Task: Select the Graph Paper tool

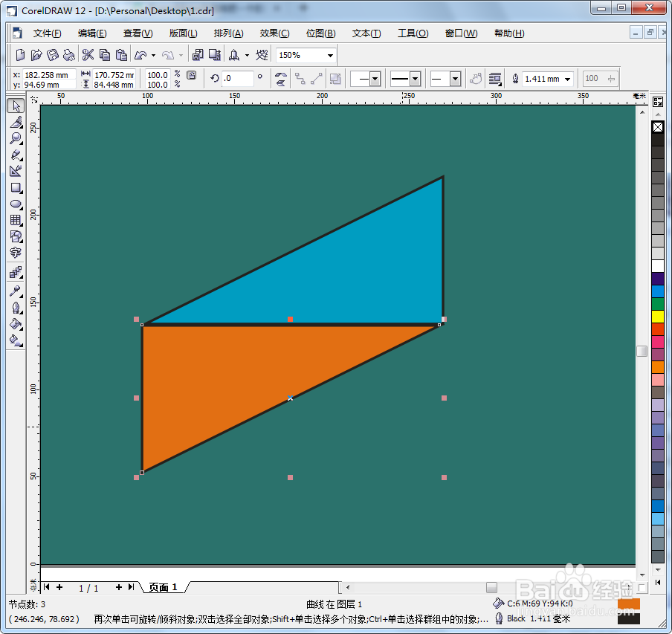Action: pyautogui.click(x=16, y=220)
